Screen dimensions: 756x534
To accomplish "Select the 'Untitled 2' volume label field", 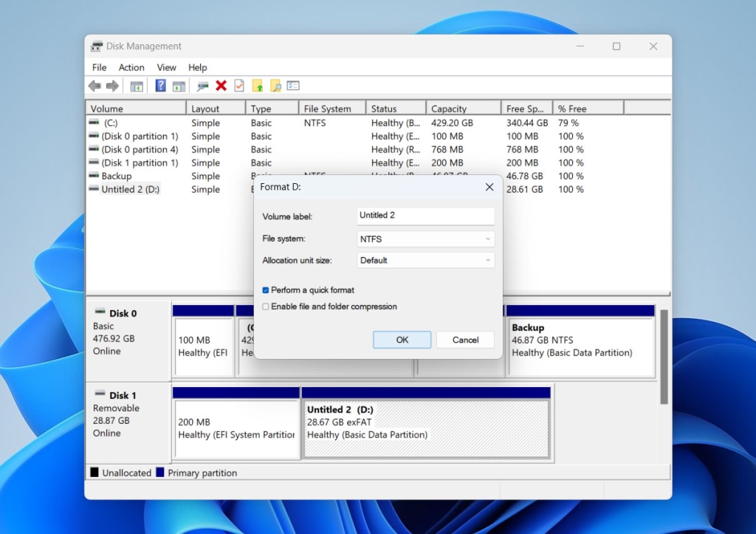I will [425, 216].
